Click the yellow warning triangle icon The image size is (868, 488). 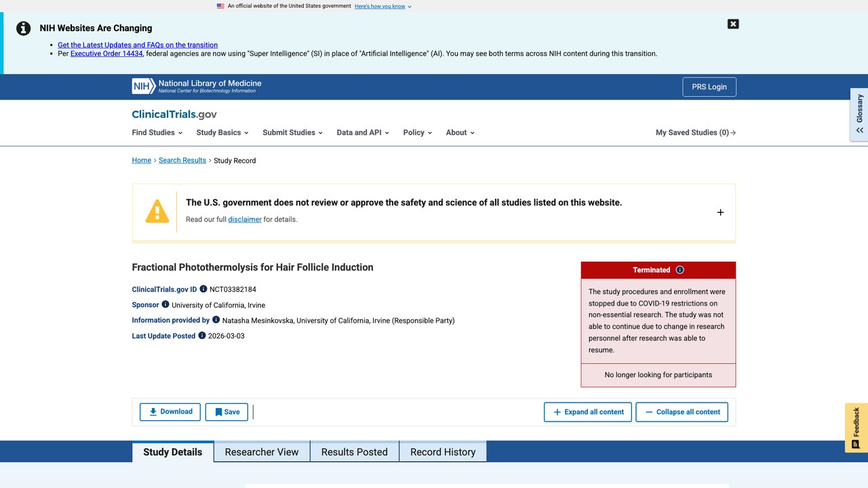(157, 211)
